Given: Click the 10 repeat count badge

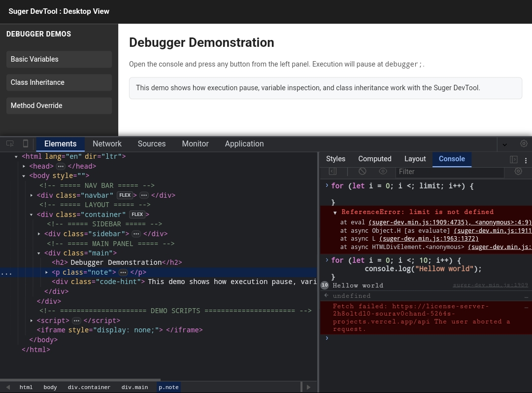Looking at the screenshot, I should [325, 286].
